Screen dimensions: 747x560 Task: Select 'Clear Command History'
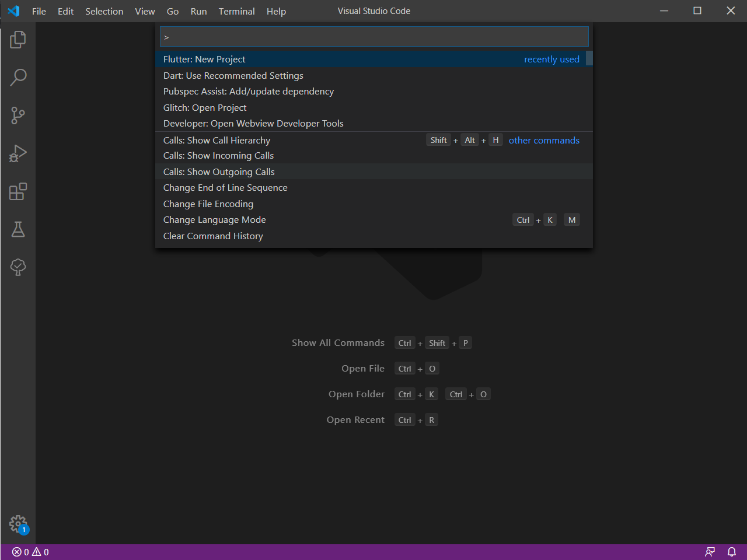pyautogui.click(x=213, y=236)
